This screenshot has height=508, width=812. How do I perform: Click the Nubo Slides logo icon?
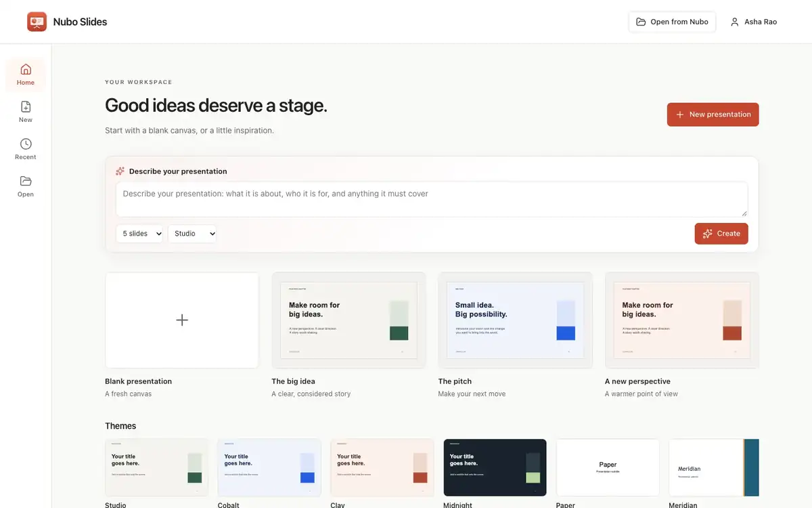coord(37,22)
